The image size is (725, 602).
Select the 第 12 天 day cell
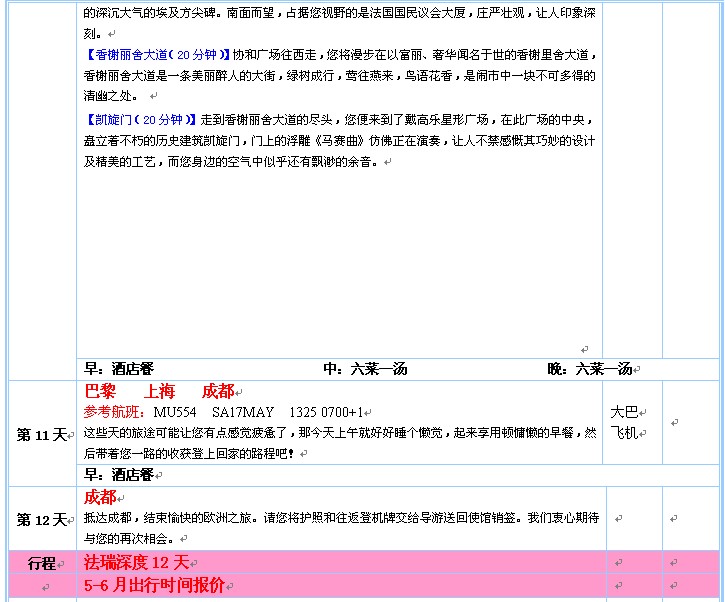point(41,520)
